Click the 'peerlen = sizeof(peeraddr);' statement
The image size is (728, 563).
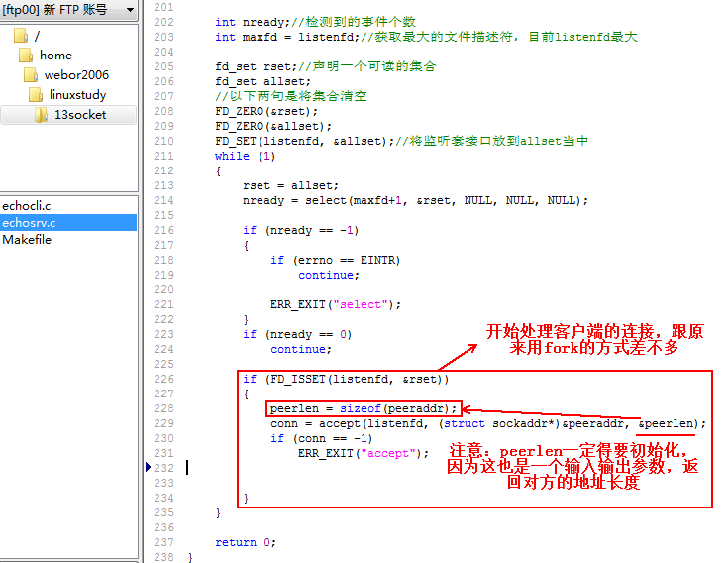tap(364, 408)
